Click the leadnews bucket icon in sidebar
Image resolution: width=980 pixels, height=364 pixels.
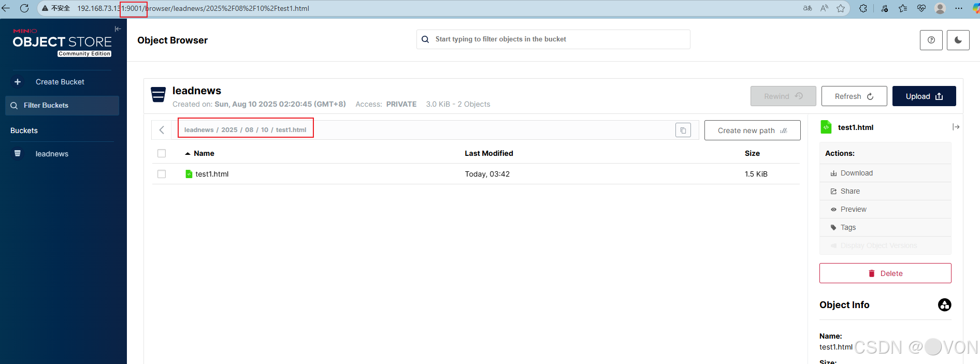pyautogui.click(x=18, y=153)
